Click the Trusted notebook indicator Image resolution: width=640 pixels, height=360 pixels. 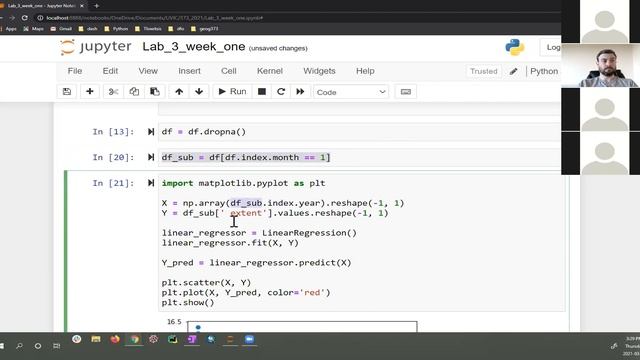[484, 71]
